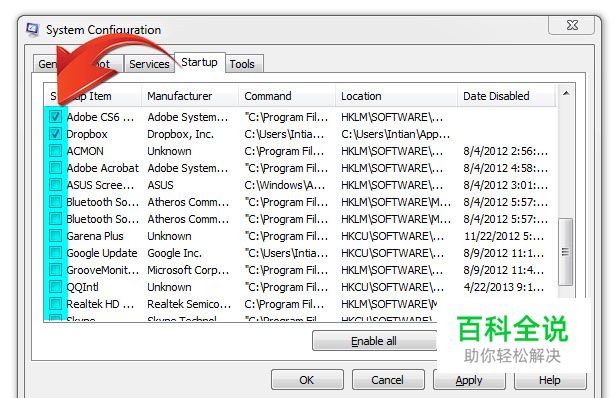Enable the GrooveMonit... startup checkbox
Viewport: 616px width, 398px height.
click(x=55, y=270)
